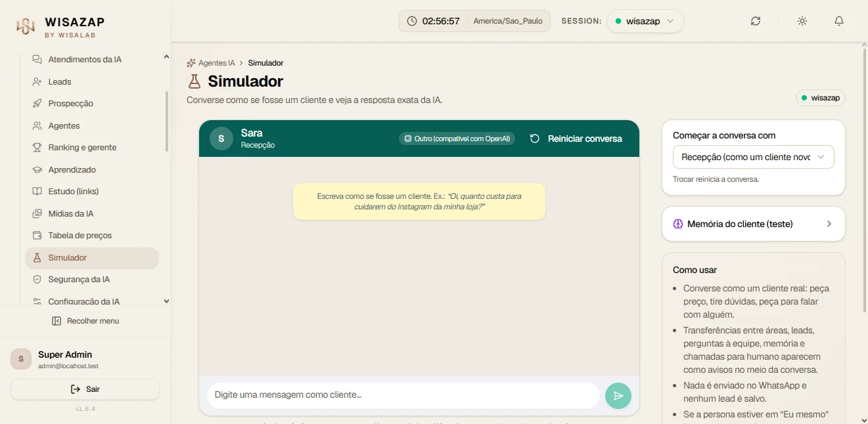Focus the message input field
The width and height of the screenshot is (868, 424).
(x=403, y=395)
